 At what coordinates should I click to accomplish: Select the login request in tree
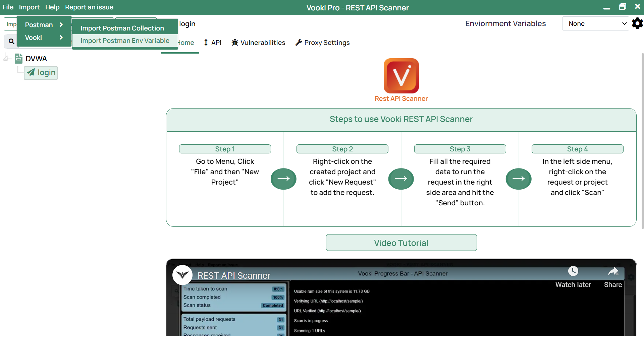41,73
